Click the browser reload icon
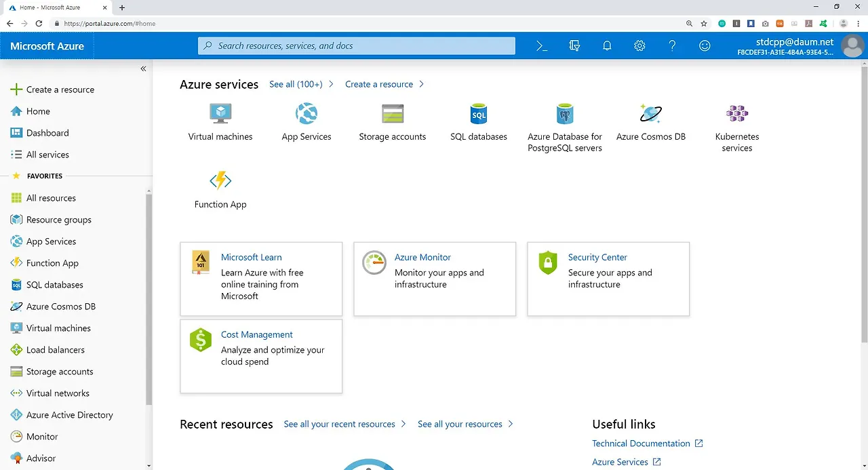This screenshot has width=868, height=470. [39, 23]
